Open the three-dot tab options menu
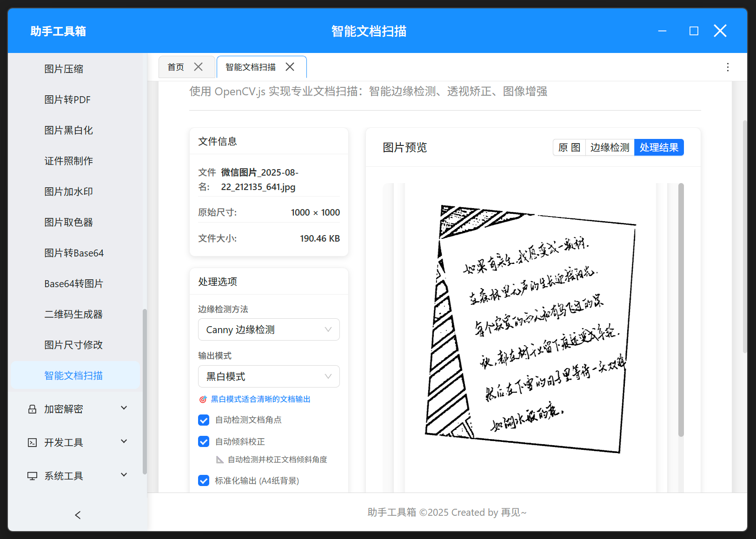Viewport: 756px width, 539px height. pyautogui.click(x=728, y=67)
